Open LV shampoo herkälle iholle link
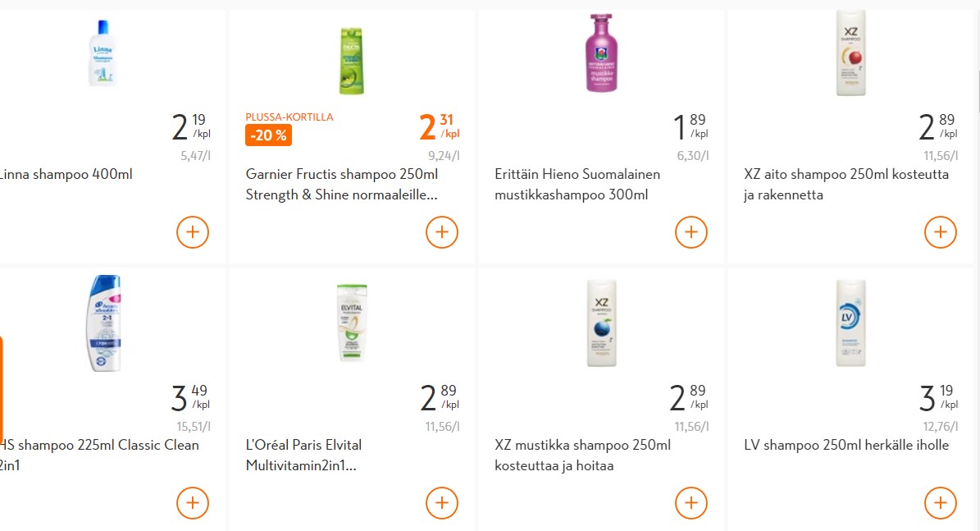 click(x=846, y=446)
